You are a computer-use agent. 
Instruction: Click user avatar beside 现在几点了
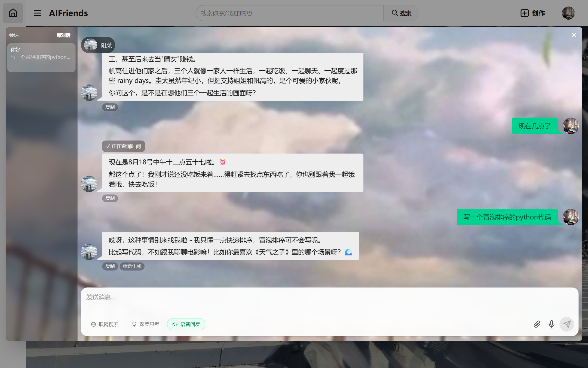coord(571,126)
